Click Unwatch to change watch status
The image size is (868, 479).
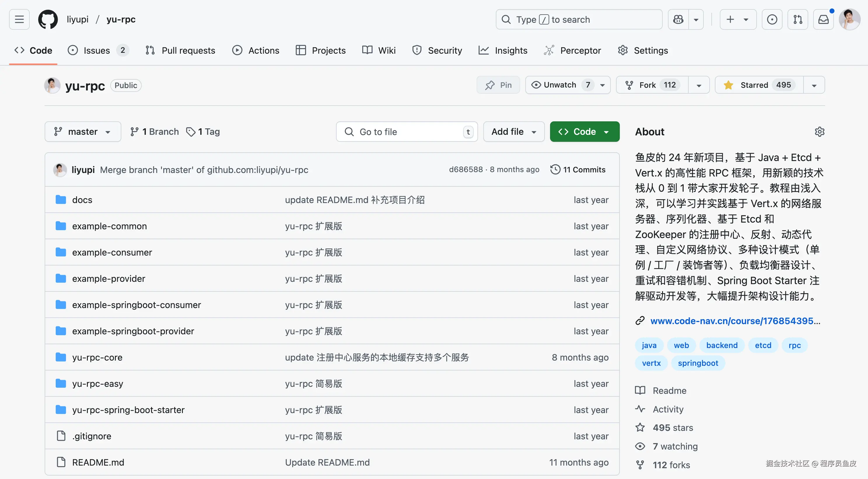tap(560, 85)
